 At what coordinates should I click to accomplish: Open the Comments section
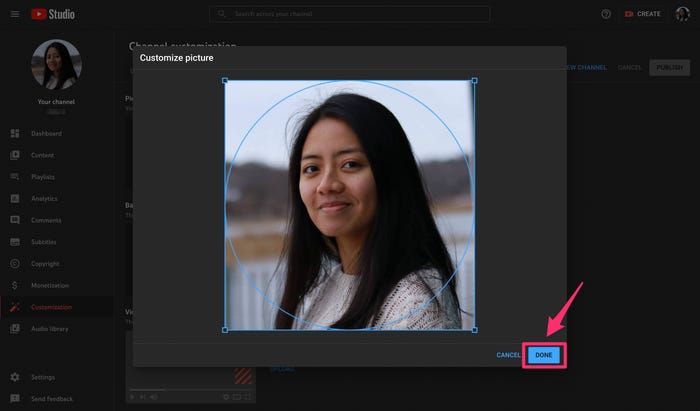point(46,220)
